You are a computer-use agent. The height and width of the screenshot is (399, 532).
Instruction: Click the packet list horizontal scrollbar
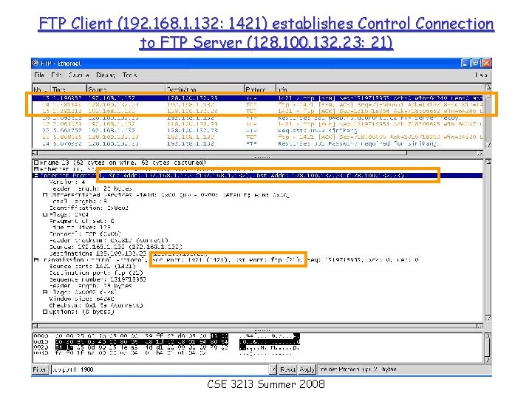click(258, 153)
